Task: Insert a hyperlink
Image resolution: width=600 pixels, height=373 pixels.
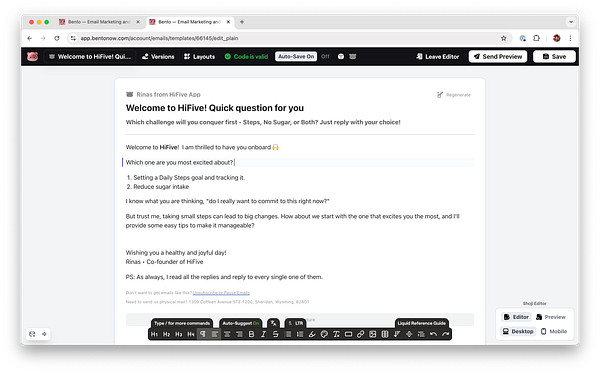Action: (x=360, y=334)
